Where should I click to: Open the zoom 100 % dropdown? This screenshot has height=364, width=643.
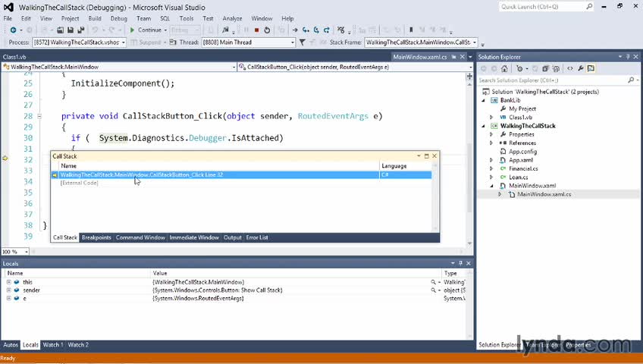click(x=27, y=252)
